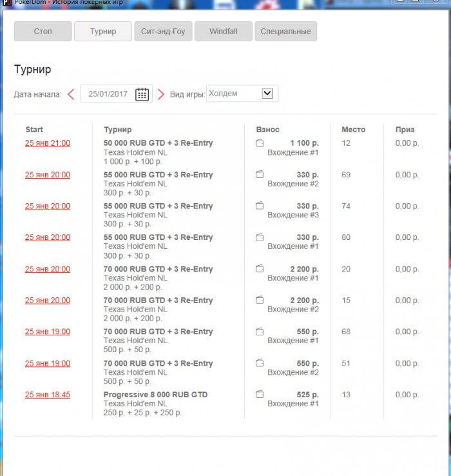This screenshot has height=476, width=451.
Task: Open the Сит-энд-Гоу tab
Action: 163,31
